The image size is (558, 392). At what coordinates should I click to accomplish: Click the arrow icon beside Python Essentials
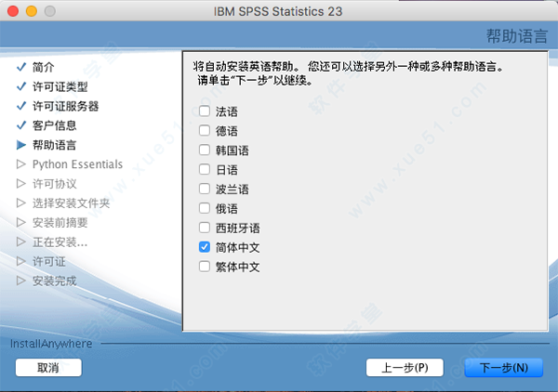21,164
